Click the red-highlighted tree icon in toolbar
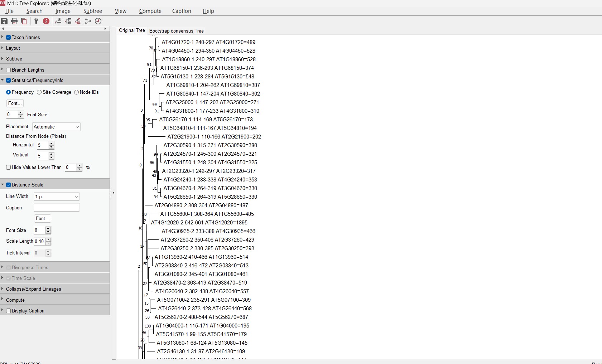602x364 pixels. (78, 21)
